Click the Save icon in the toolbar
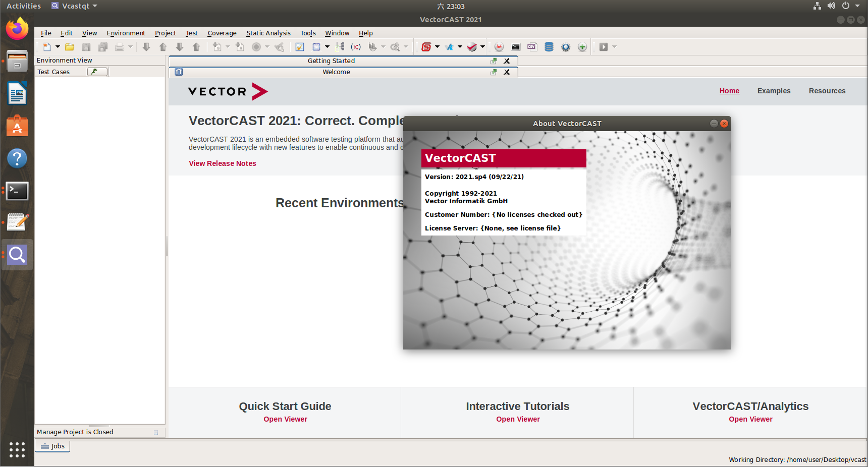 [86, 46]
